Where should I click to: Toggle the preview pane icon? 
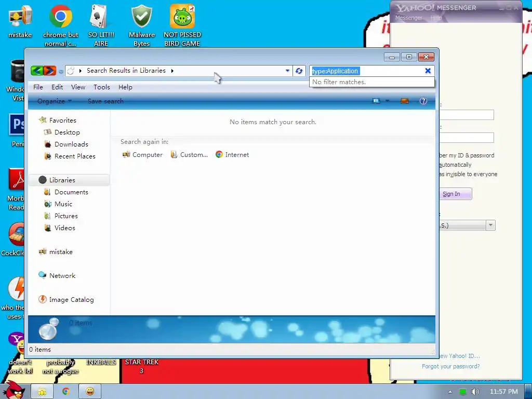tap(404, 101)
